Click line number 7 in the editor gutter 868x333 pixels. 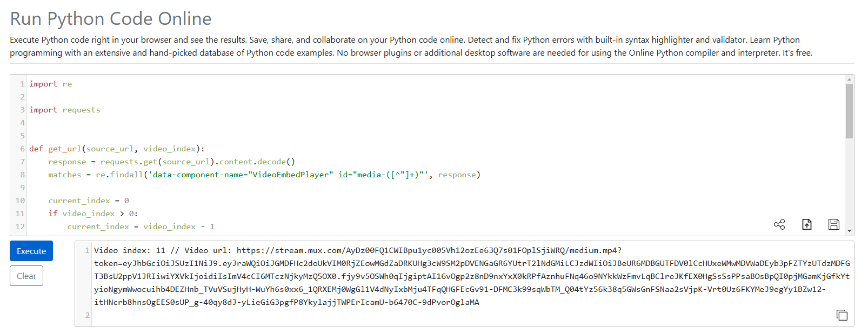(22, 162)
